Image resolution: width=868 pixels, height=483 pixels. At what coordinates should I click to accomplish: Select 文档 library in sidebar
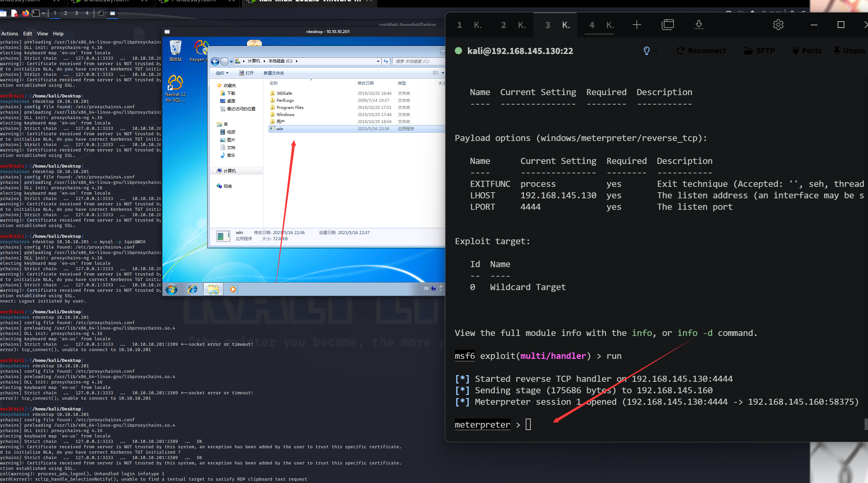[x=228, y=148]
